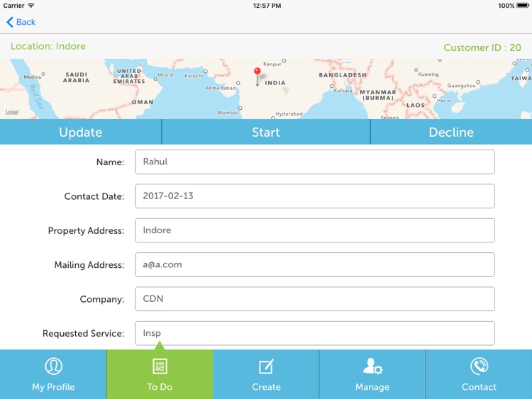This screenshot has height=399, width=532.
Task: Focus the Contact Date field 2017-02-13
Action: click(x=315, y=196)
